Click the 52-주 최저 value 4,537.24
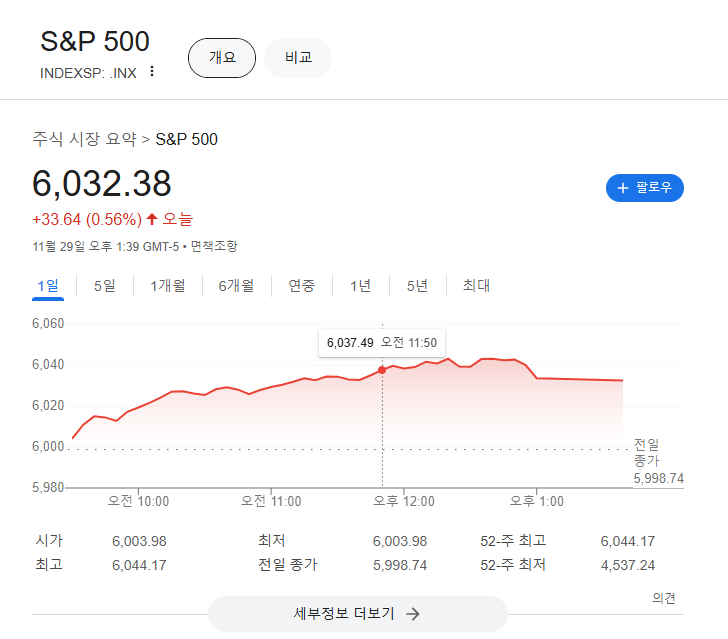This screenshot has height=639, width=728. point(628,565)
